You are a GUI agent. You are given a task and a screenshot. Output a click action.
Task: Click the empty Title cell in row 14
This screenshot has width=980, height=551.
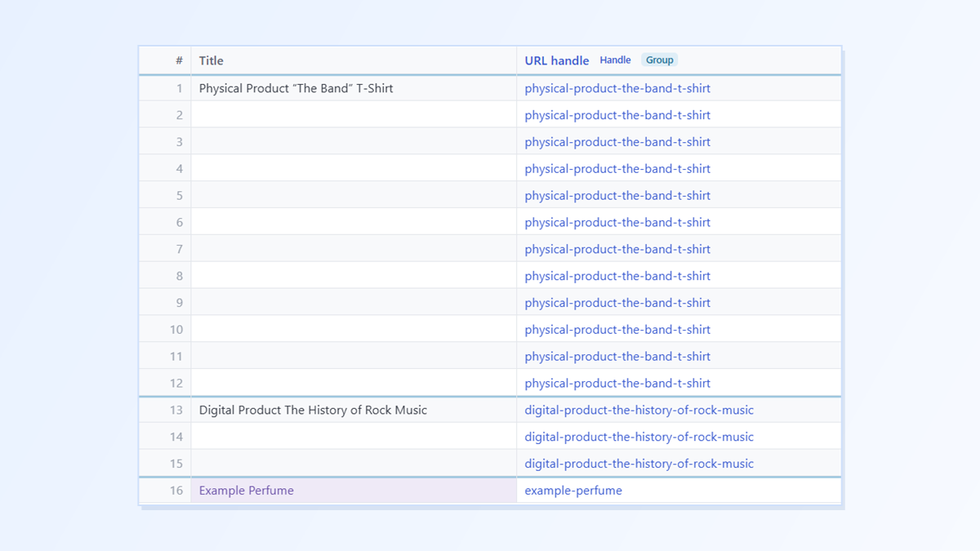[x=354, y=437]
